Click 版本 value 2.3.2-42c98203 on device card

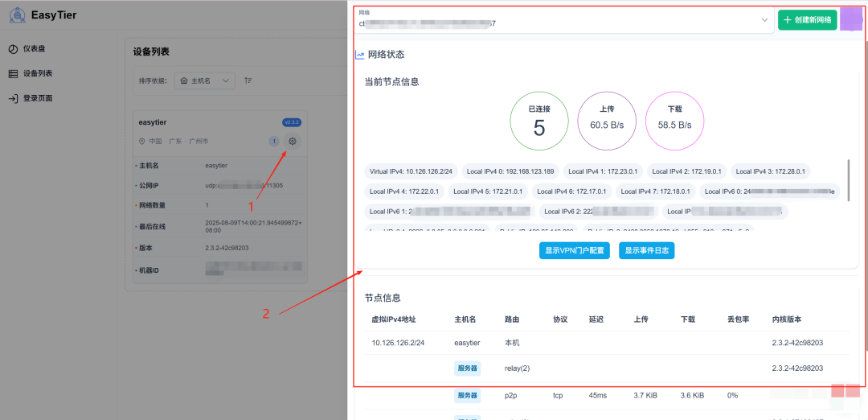coord(227,247)
